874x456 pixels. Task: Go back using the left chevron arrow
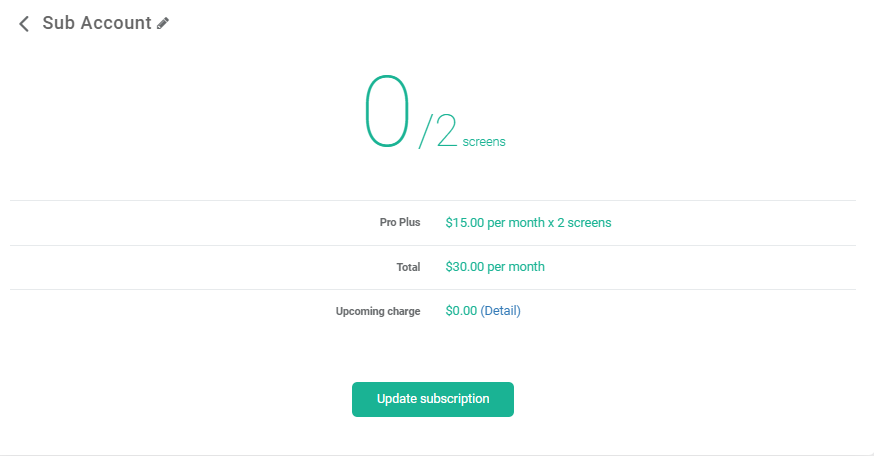[24, 24]
